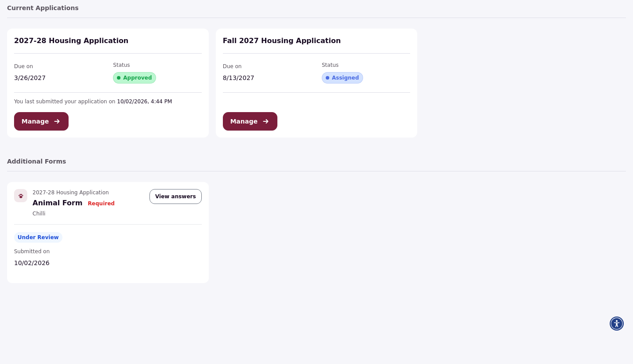The width and height of the screenshot is (633, 364).
Task: Manage the 2027-28 Housing Application
Action: (x=41, y=121)
